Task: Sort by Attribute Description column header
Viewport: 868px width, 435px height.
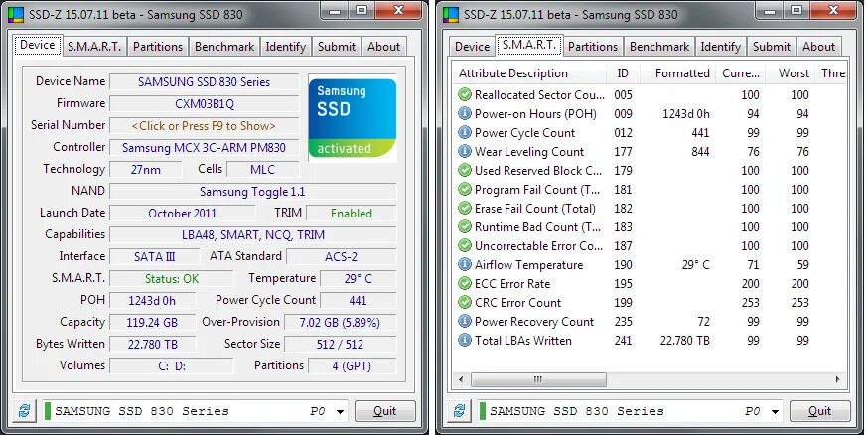Action: tap(530, 73)
